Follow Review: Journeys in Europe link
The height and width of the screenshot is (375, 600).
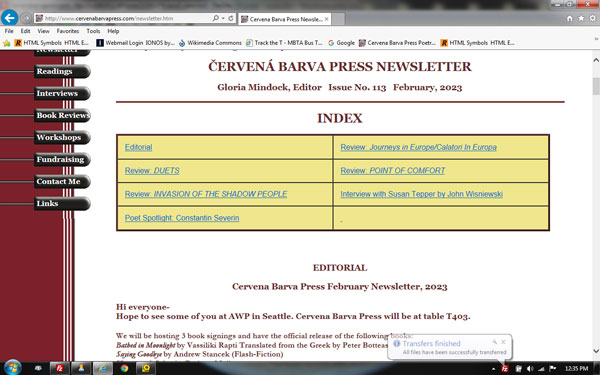click(419, 147)
